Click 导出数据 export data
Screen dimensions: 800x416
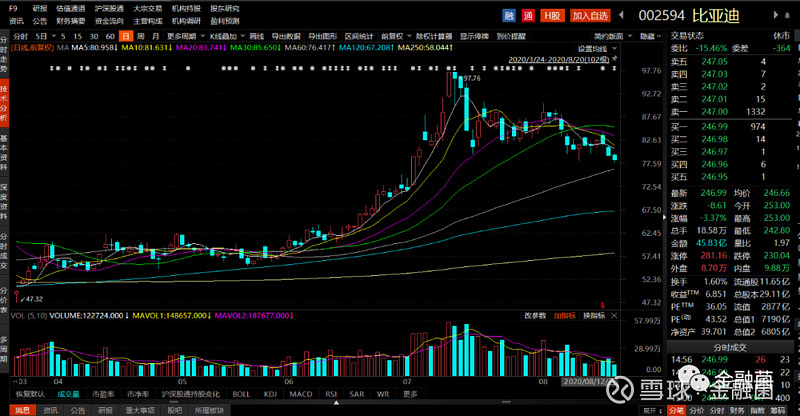point(286,36)
